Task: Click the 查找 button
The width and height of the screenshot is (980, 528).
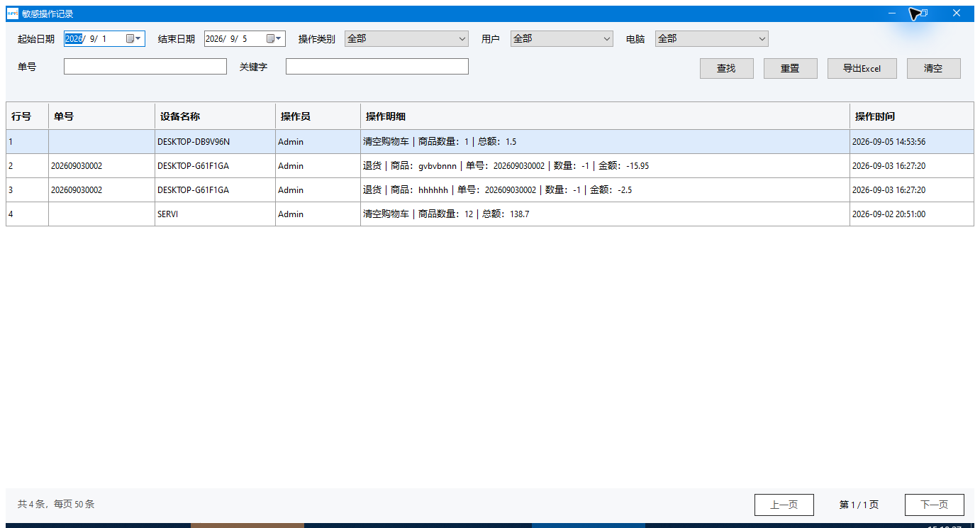Action: [726, 69]
